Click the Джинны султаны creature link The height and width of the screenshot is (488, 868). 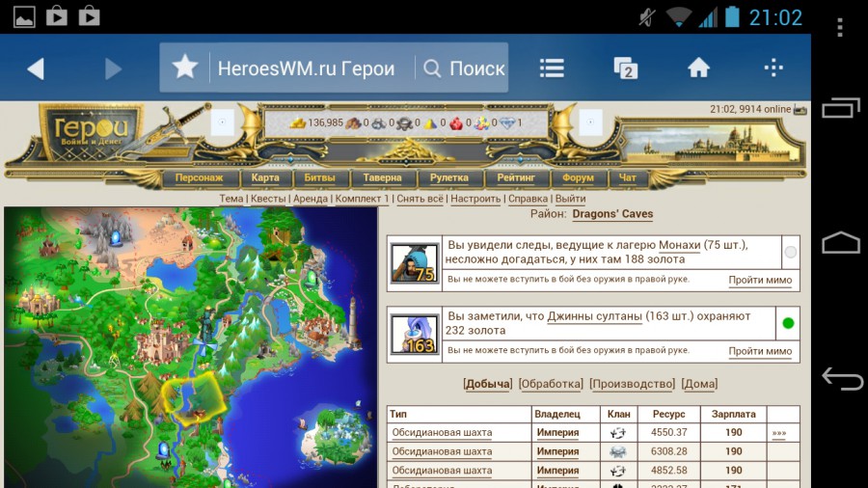click(594, 316)
